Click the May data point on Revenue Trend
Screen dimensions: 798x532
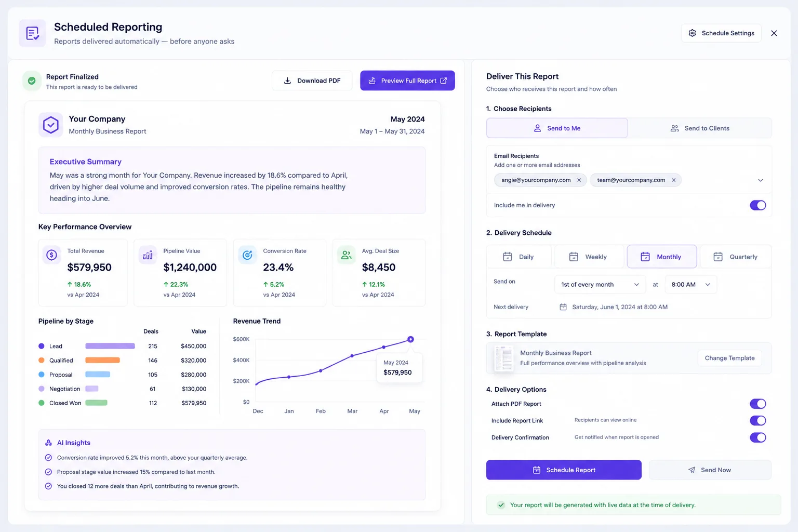[410, 339]
